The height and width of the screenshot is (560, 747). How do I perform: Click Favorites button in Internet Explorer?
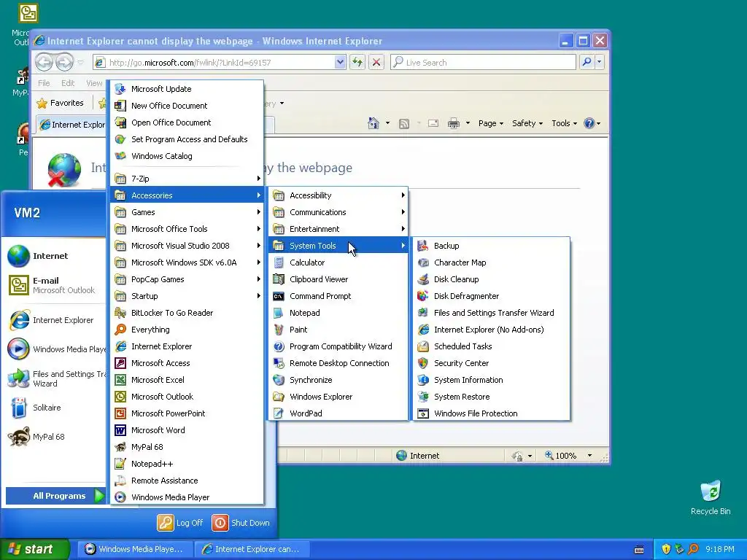click(x=60, y=103)
